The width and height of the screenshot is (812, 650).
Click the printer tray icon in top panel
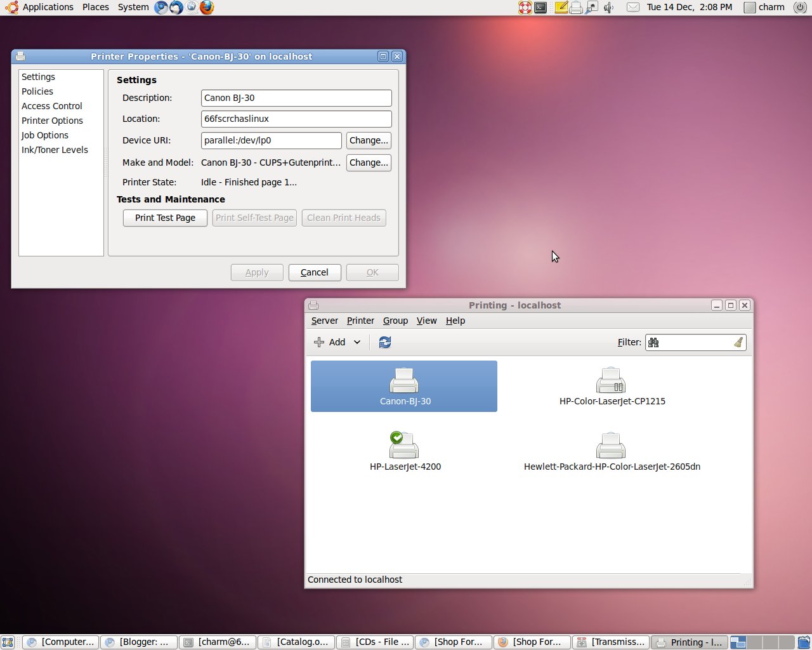[x=576, y=8]
